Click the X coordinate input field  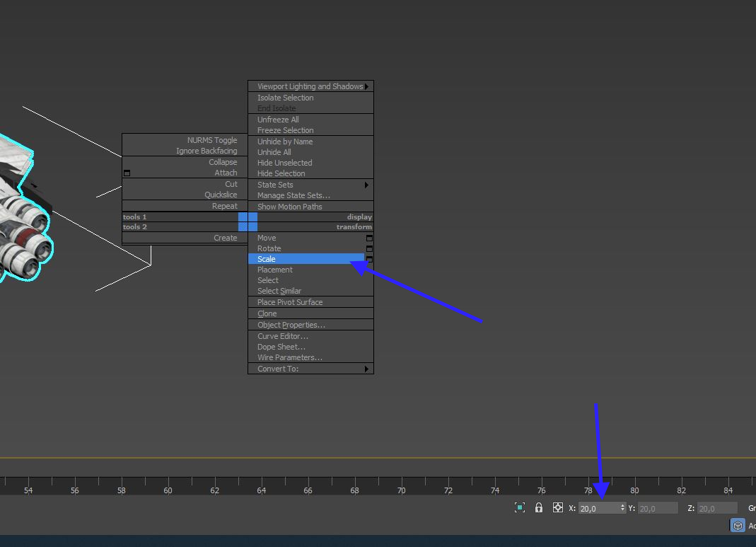pyautogui.click(x=598, y=508)
